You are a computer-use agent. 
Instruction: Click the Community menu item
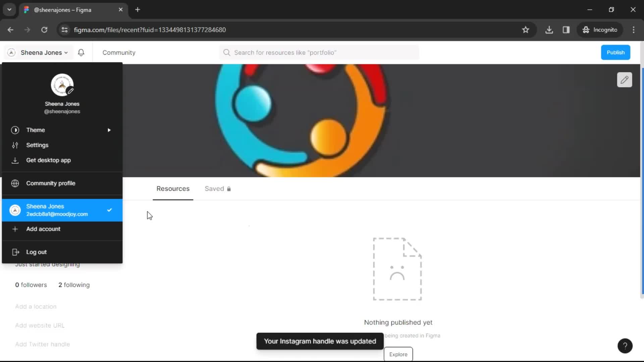(118, 52)
